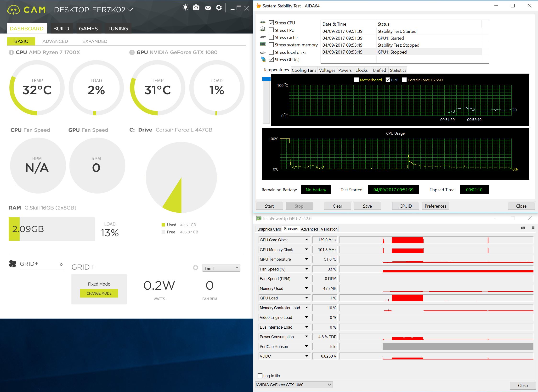
Task: Enable the Stress FPU checkbox
Action: (271, 30)
